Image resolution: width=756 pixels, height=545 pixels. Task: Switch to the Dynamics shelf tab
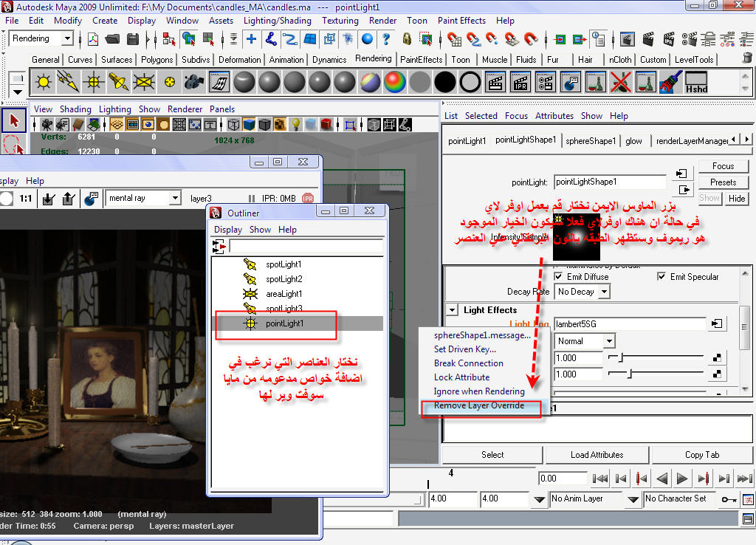329,60
